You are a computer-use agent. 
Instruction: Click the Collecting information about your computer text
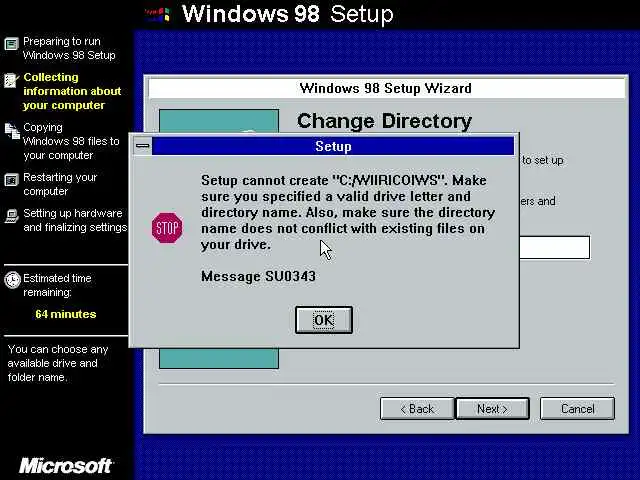click(72, 91)
